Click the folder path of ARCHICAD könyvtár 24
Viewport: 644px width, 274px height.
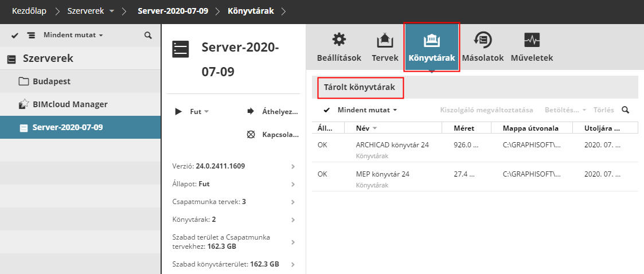coord(532,145)
